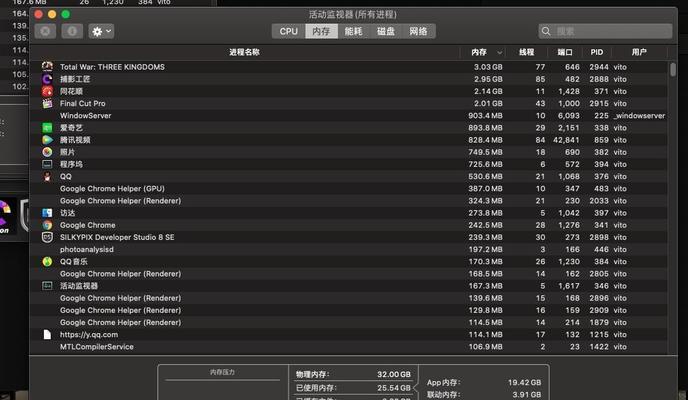Image resolution: width=688 pixels, height=400 pixels.
Task: Select Chrome Helper (Renderer) with PID 1879
Action: tap(349, 322)
